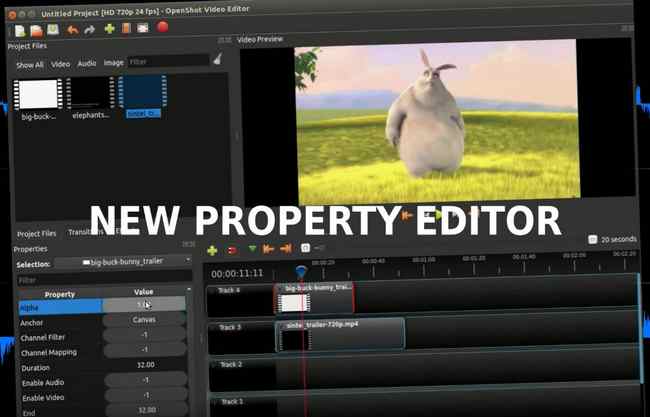This screenshot has height=417, width=650.
Task: Click the timeline Next Marker orange icon
Action: point(286,248)
